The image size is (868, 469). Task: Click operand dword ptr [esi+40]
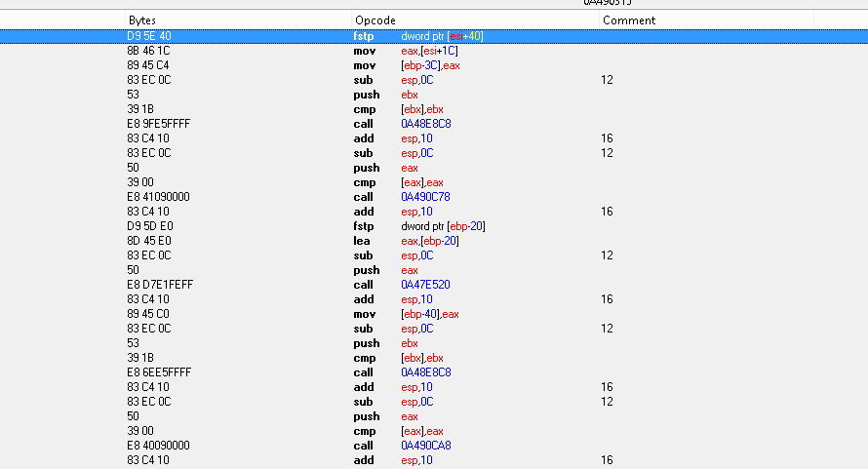(442, 36)
